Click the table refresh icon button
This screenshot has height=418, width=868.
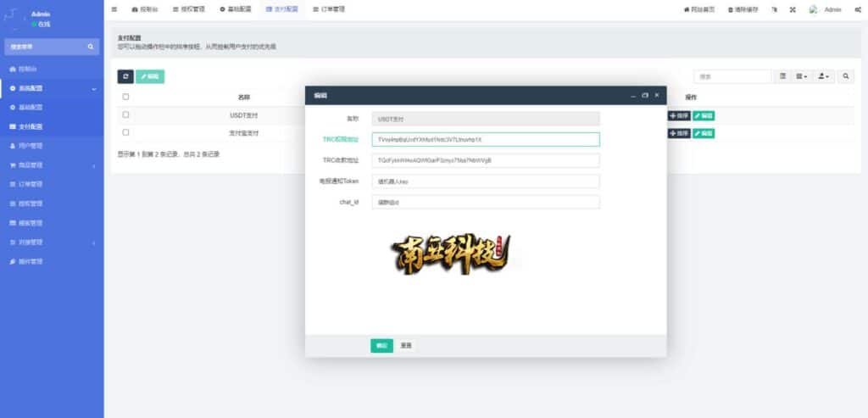click(x=125, y=76)
